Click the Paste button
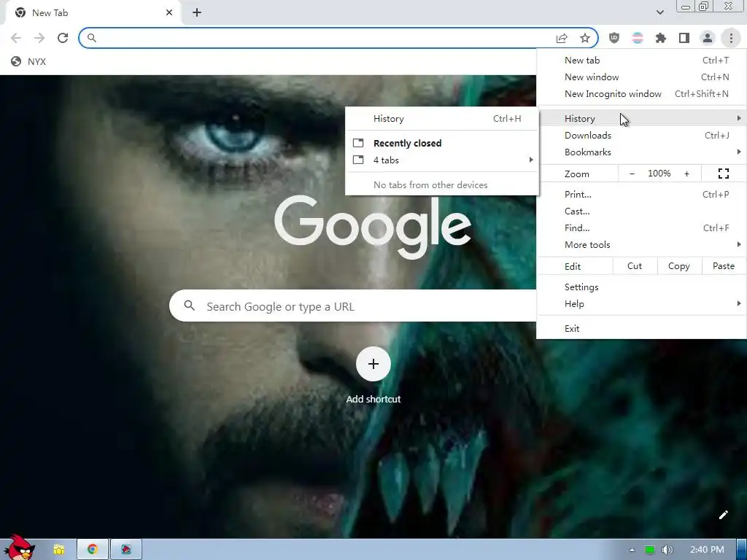 (723, 266)
